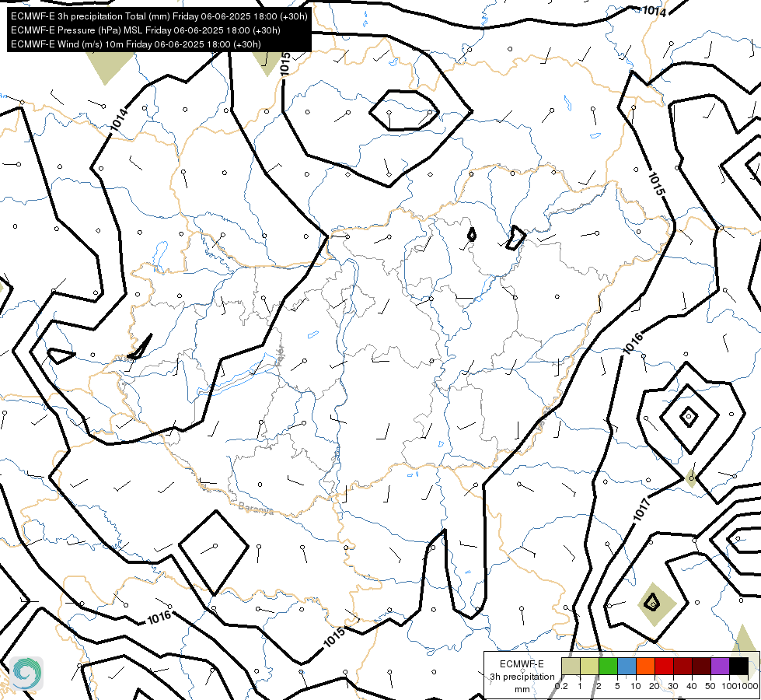Image resolution: width=761 pixels, height=700 pixels.
Task: Click '3h precipitation' text in the legend
Action: [522, 677]
